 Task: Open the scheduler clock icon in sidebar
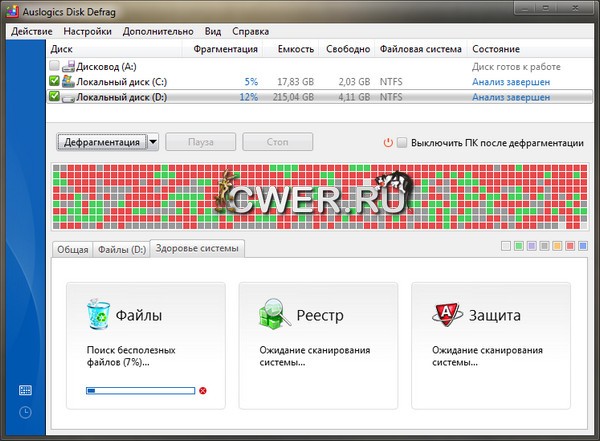(x=24, y=412)
